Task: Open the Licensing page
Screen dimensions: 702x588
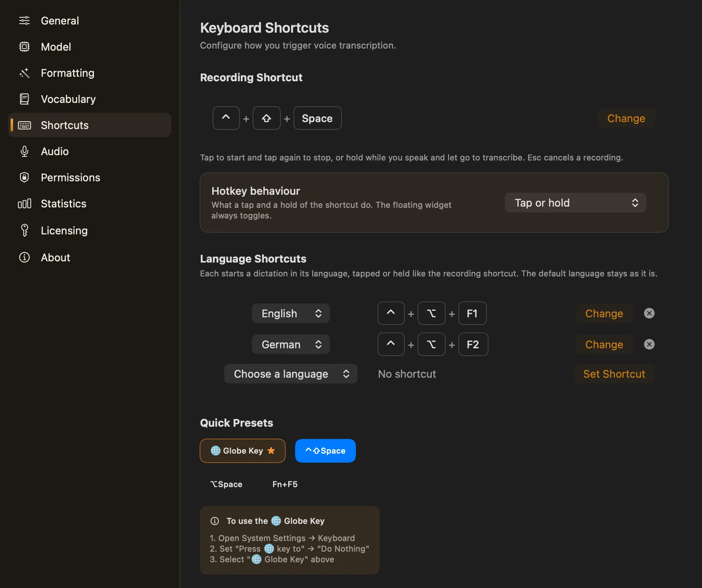Action: point(90,230)
